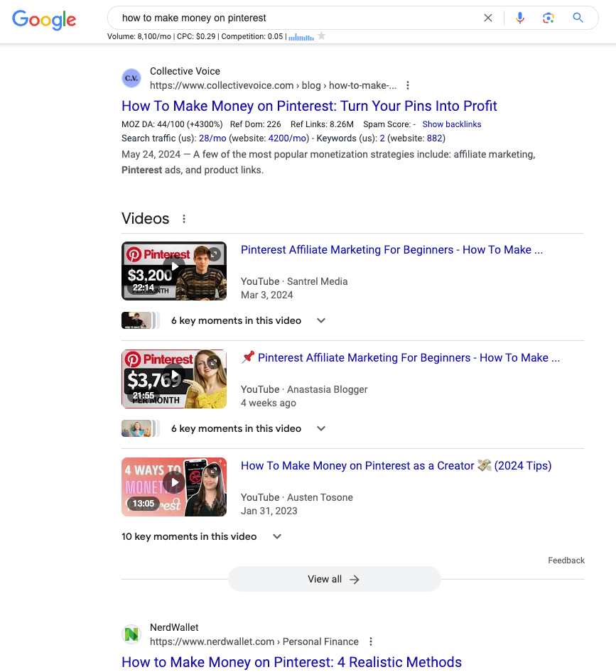Play the Anastasia Blogger video thumbnail
Screen dimensions: 616x672
(174, 379)
